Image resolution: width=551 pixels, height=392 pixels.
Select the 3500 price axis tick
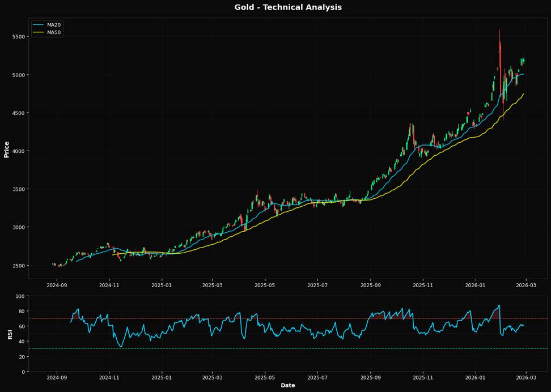tap(19, 189)
